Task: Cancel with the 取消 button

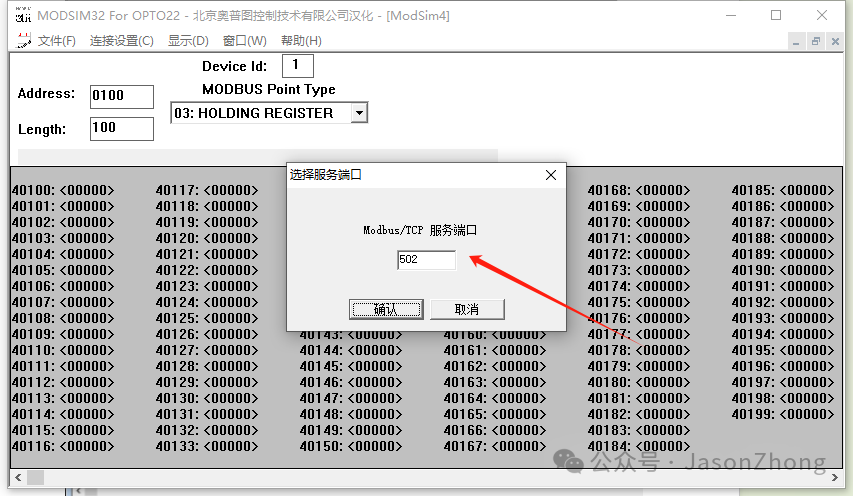Action: 467,309
